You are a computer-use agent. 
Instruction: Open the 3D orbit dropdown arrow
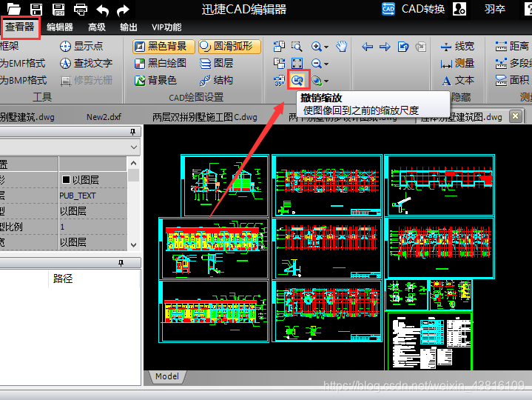pyautogui.click(x=326, y=81)
